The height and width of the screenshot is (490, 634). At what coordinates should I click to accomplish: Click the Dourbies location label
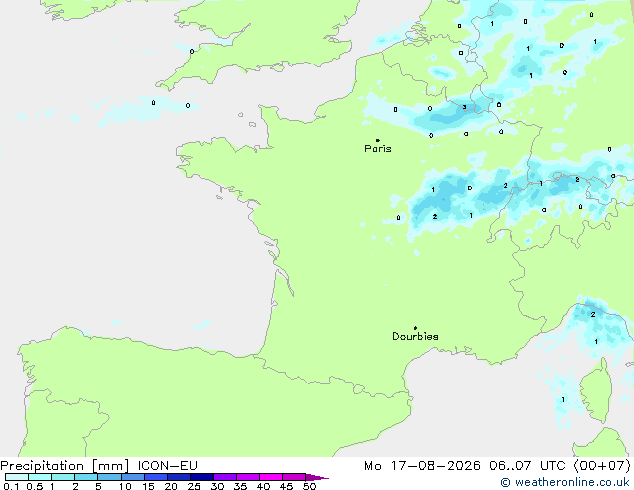click(x=415, y=336)
